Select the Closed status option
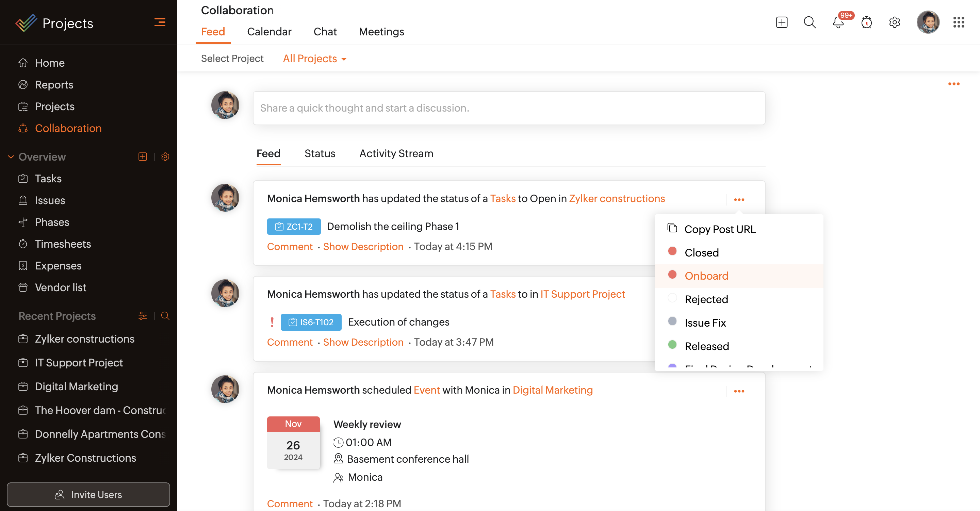Image resolution: width=980 pixels, height=511 pixels. coord(702,253)
